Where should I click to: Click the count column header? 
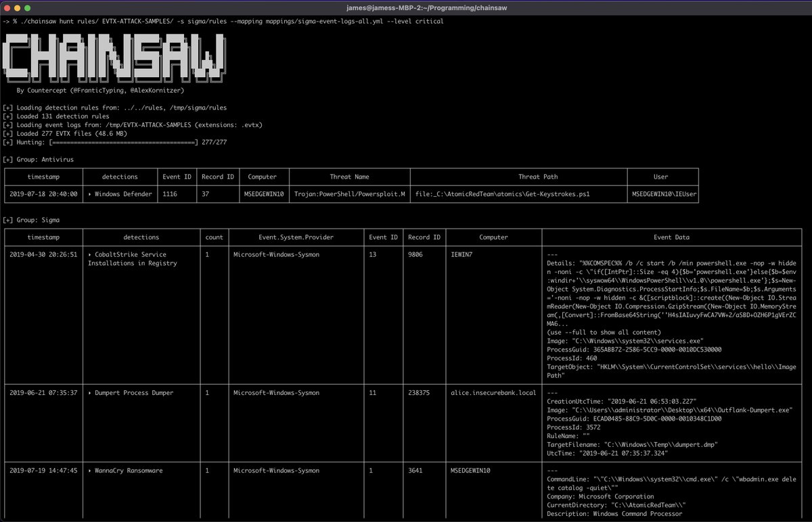point(214,237)
